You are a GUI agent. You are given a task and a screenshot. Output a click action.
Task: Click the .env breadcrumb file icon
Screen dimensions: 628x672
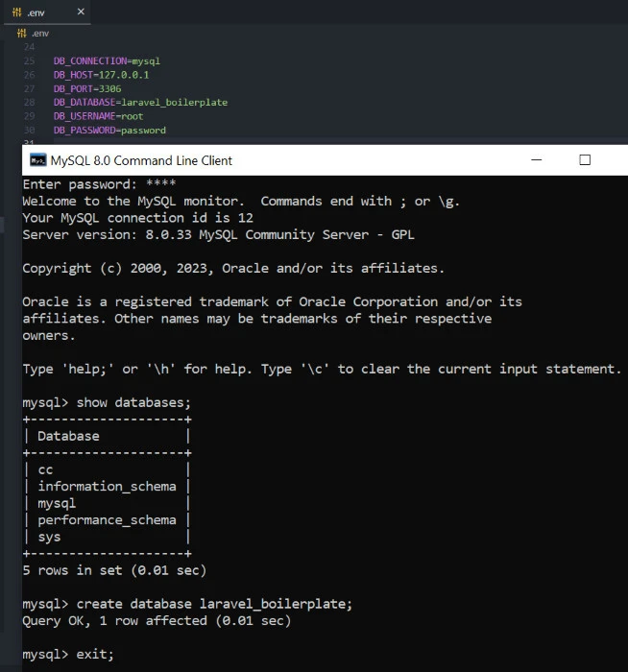tap(21, 33)
